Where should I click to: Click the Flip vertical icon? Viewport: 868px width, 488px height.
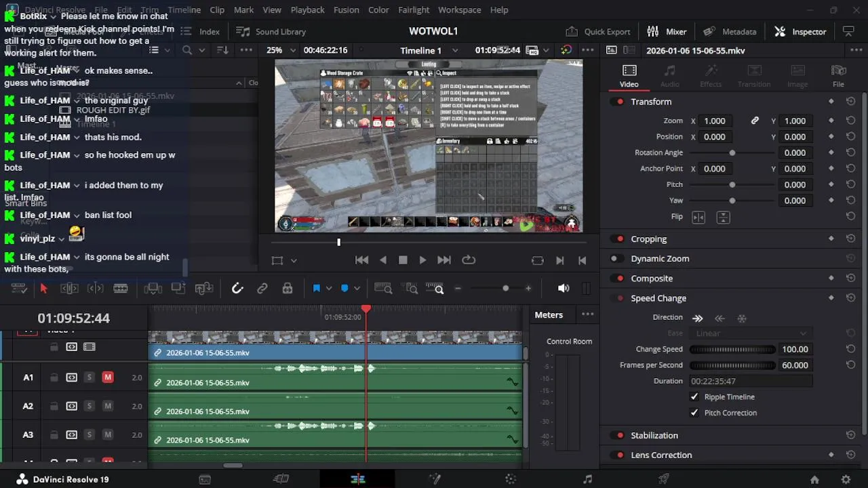pyautogui.click(x=723, y=218)
